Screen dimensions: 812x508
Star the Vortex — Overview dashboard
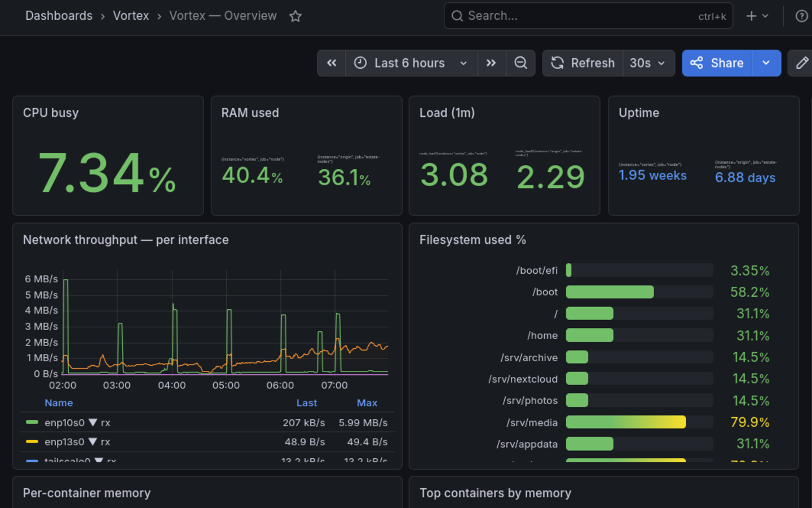pyautogui.click(x=295, y=16)
